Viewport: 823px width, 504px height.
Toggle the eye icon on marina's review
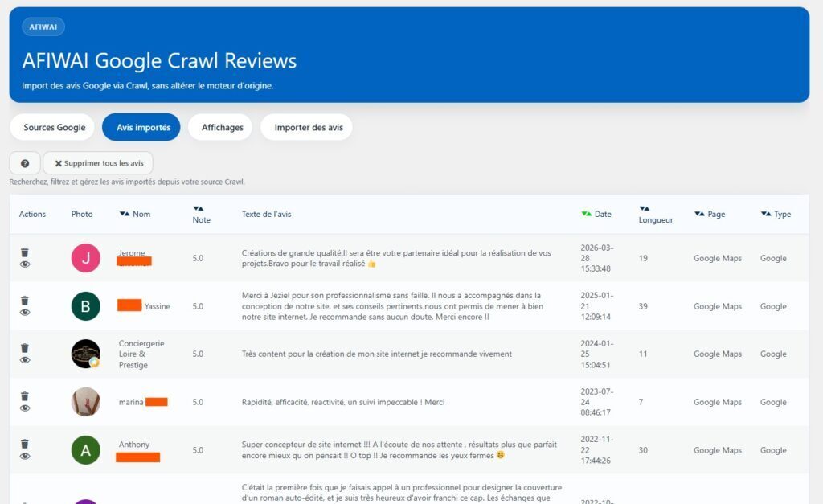[25, 408]
